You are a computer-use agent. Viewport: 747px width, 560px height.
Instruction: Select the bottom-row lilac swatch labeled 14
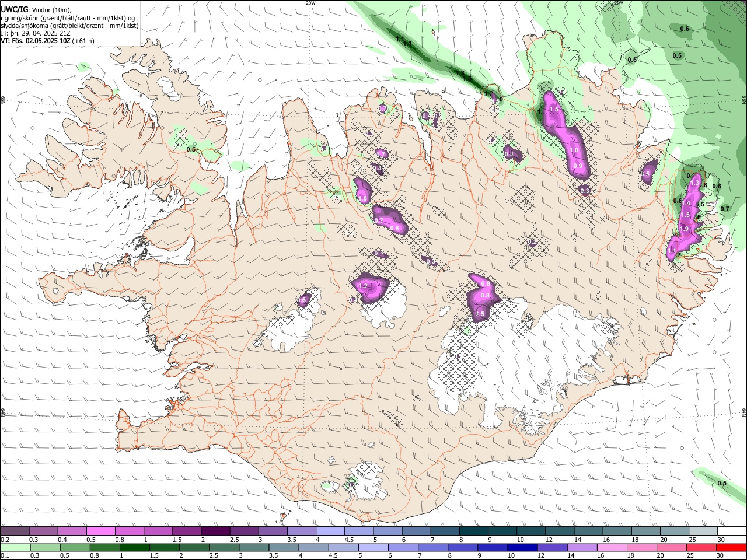click(582, 547)
